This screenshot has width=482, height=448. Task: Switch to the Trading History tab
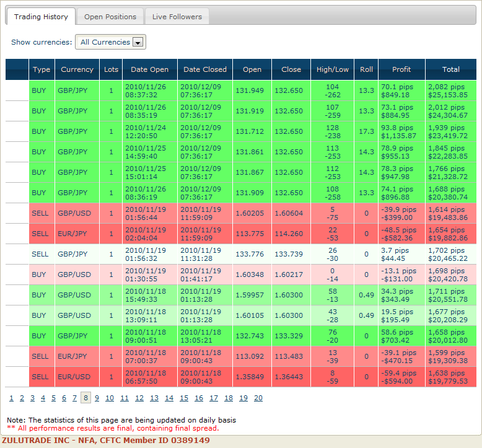point(40,17)
